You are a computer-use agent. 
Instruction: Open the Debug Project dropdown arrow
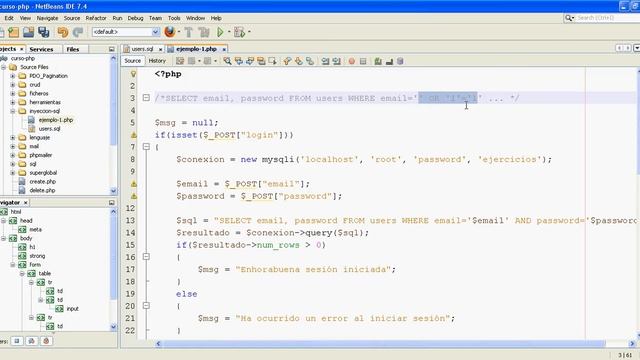tap(249, 32)
